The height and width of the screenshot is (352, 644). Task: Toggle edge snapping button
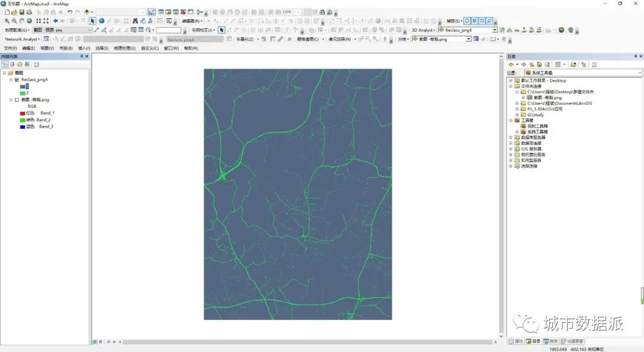click(x=489, y=20)
